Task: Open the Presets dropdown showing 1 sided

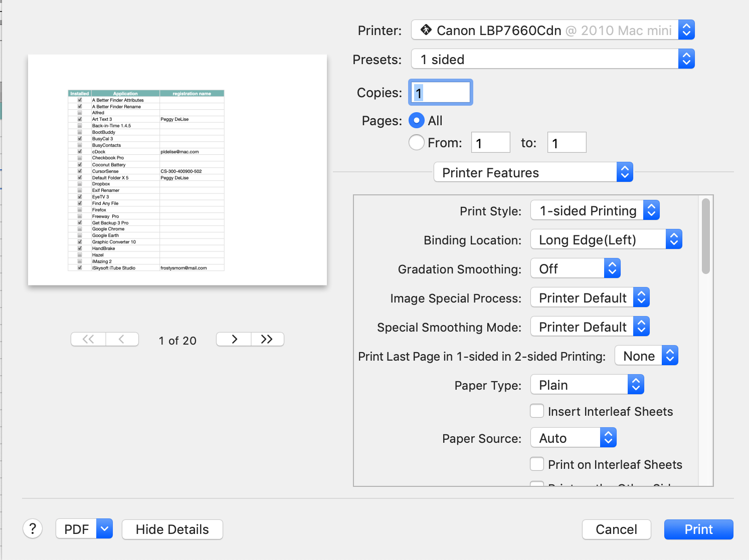Action: click(552, 59)
